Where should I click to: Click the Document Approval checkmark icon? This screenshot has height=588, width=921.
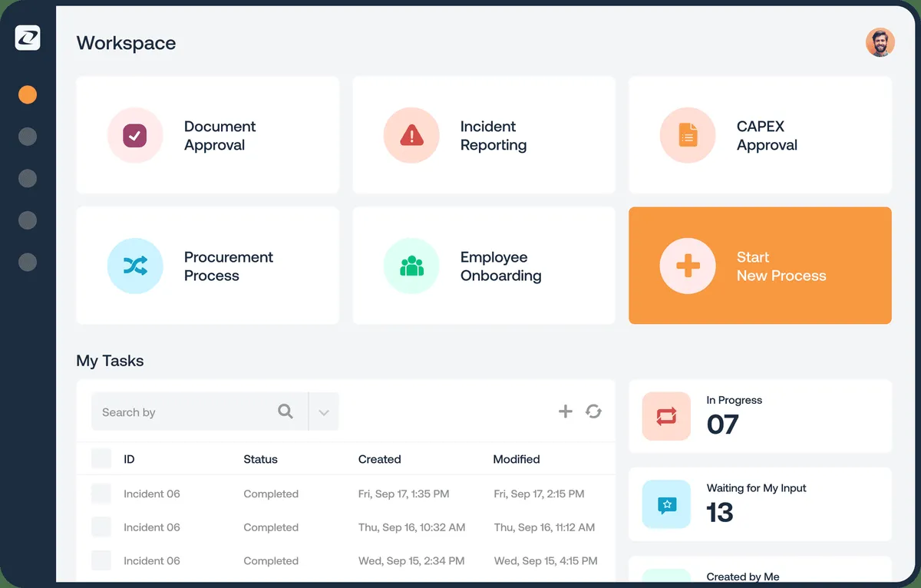point(135,136)
